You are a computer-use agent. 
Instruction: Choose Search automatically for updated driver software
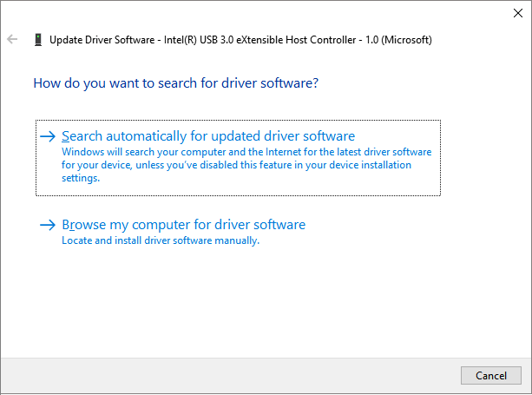[208, 136]
